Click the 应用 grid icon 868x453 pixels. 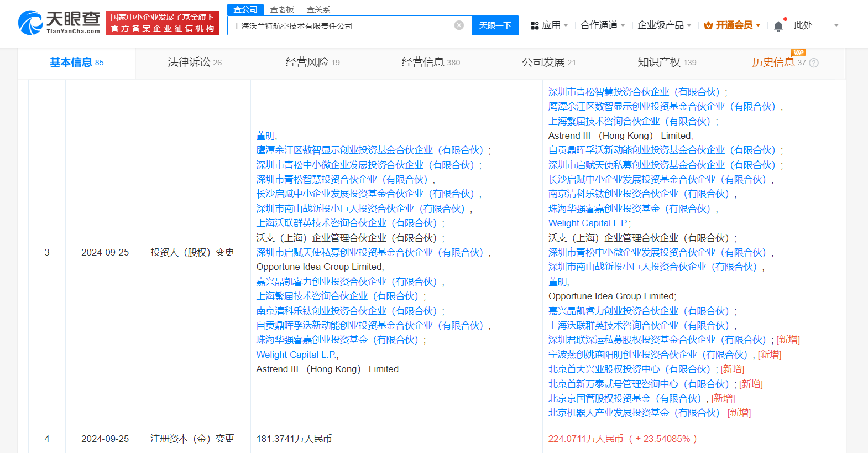tap(535, 25)
